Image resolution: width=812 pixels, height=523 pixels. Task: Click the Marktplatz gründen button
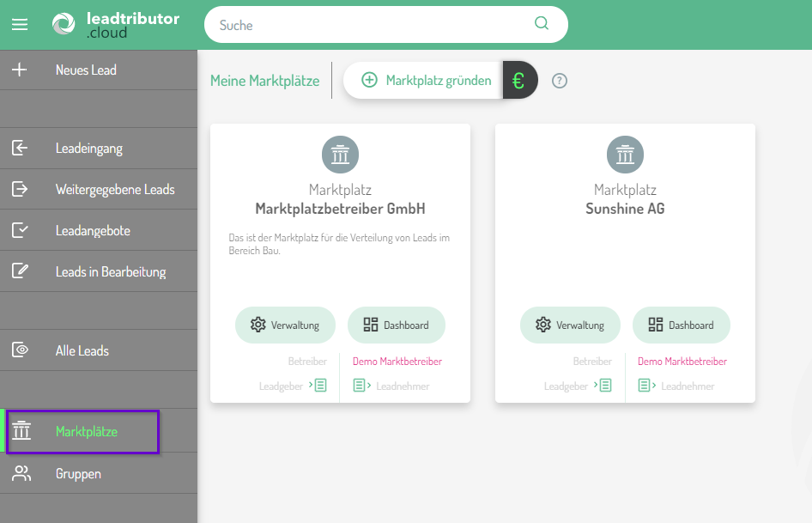(426, 81)
